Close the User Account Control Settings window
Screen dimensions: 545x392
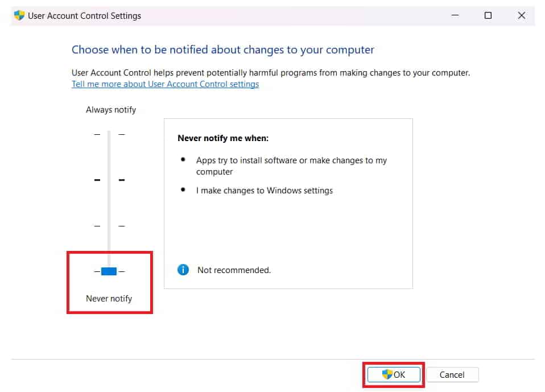pos(521,16)
